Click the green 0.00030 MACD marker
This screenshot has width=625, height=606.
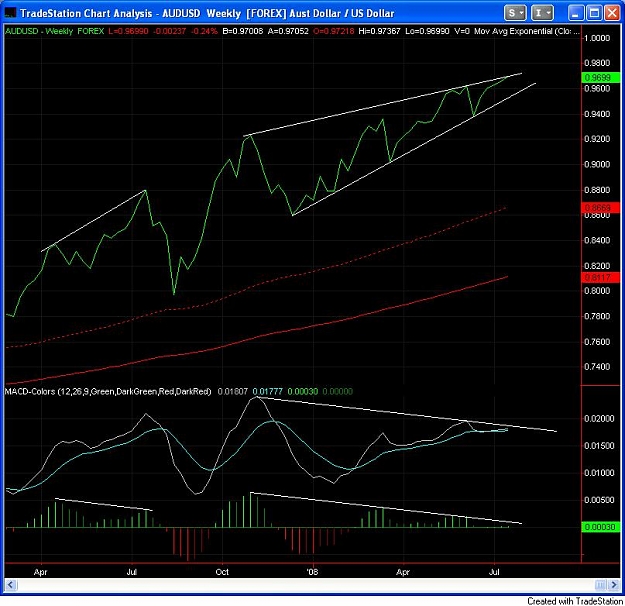coord(601,527)
